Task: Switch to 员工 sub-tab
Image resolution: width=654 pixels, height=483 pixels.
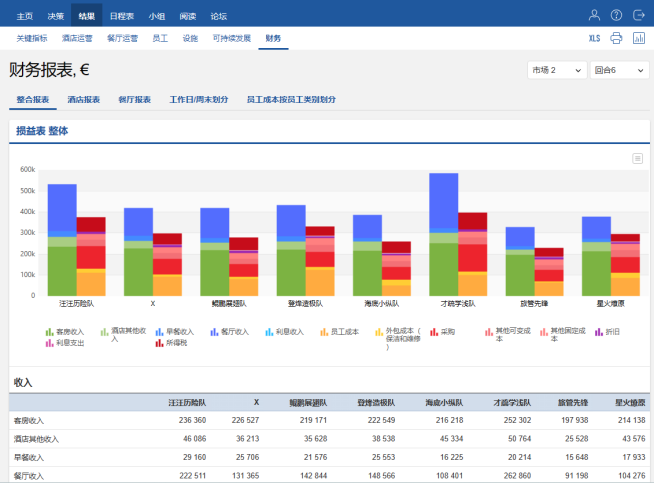Action: point(160,38)
